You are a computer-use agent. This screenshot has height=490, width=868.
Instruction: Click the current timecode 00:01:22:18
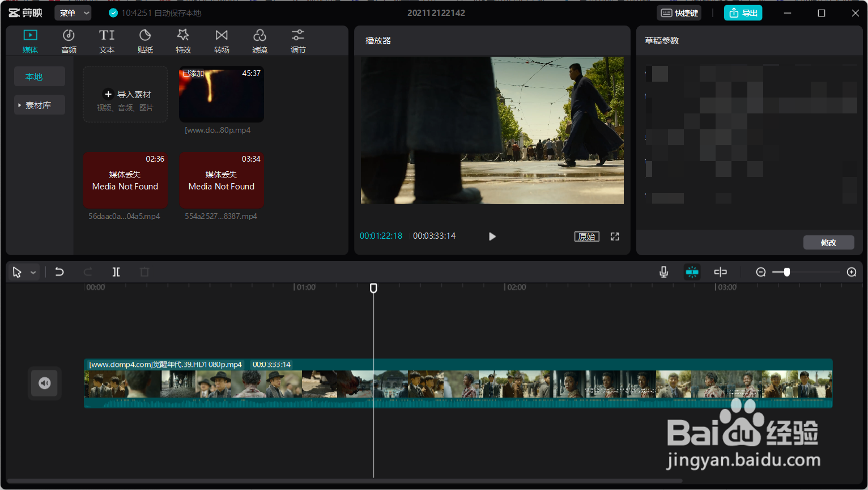pyautogui.click(x=381, y=236)
